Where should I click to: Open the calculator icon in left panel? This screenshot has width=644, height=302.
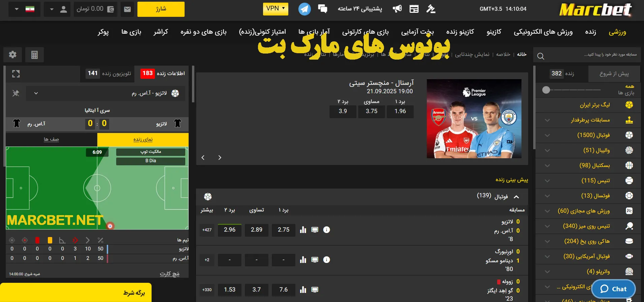[x=34, y=55]
